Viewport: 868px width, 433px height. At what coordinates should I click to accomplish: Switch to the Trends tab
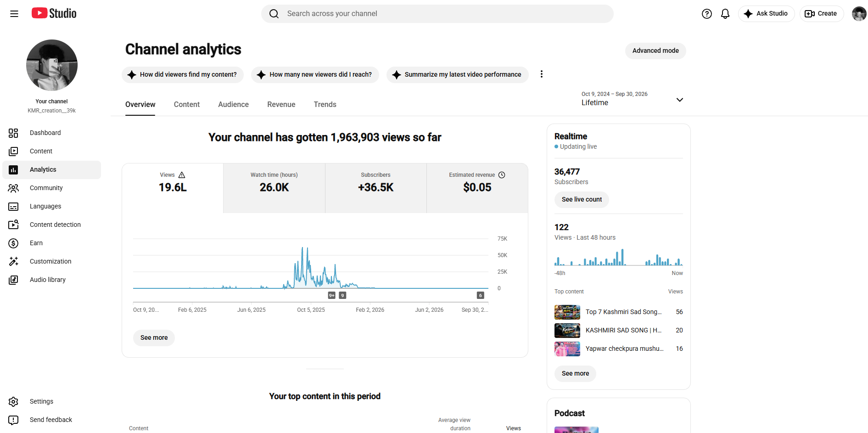pyautogui.click(x=325, y=105)
